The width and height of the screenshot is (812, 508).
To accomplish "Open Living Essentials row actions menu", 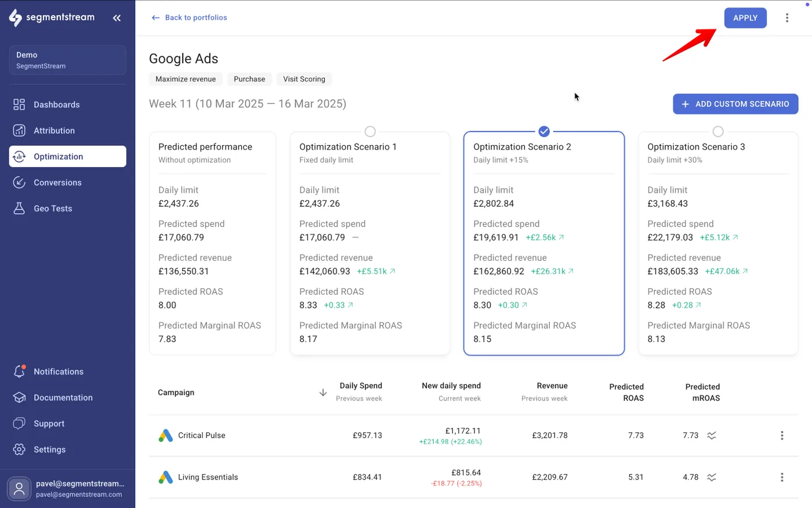I will click(782, 477).
